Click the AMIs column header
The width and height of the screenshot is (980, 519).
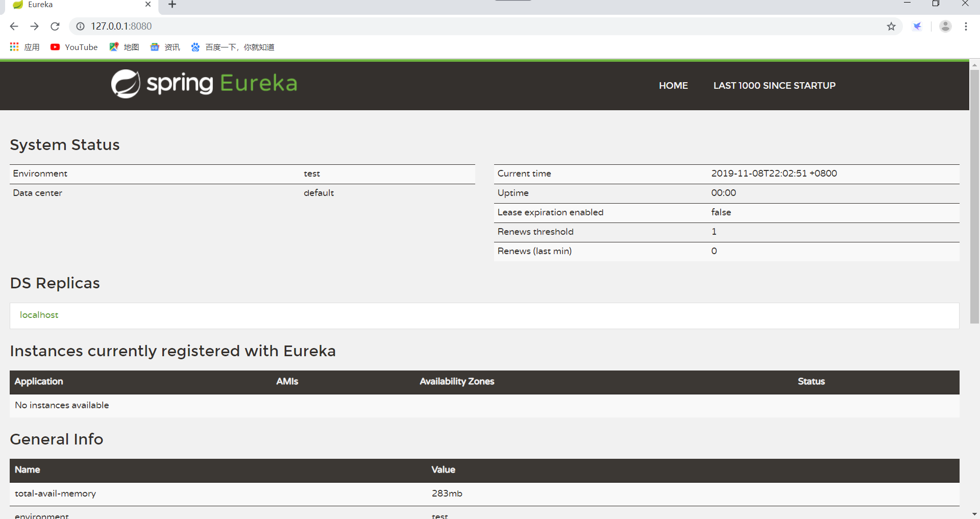(x=287, y=381)
